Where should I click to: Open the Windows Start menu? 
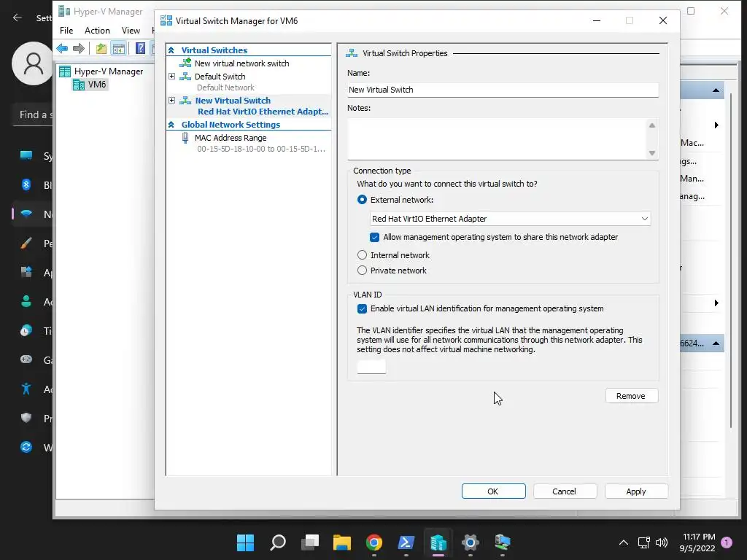click(245, 542)
